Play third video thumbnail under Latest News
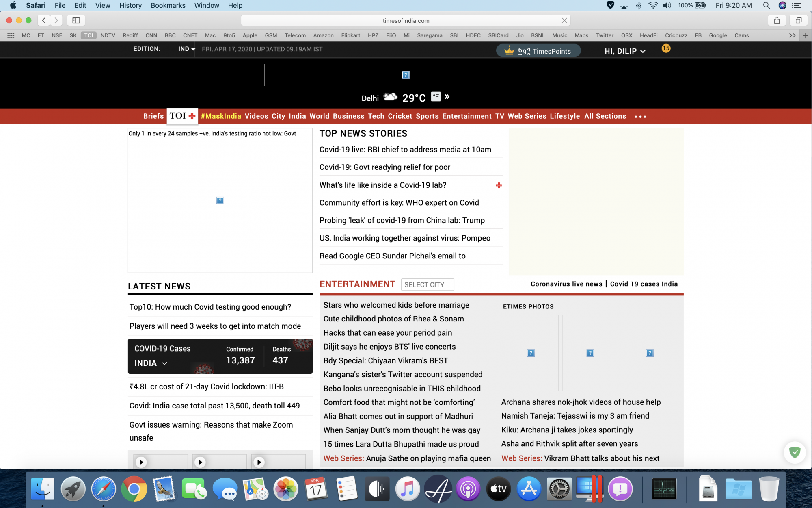The width and height of the screenshot is (812, 508). coord(259,462)
